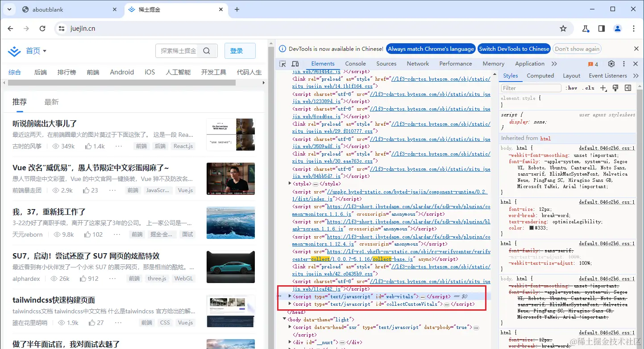The height and width of the screenshot is (349, 644).
Task: Open the Chrome three-dot menu
Action: (634, 29)
